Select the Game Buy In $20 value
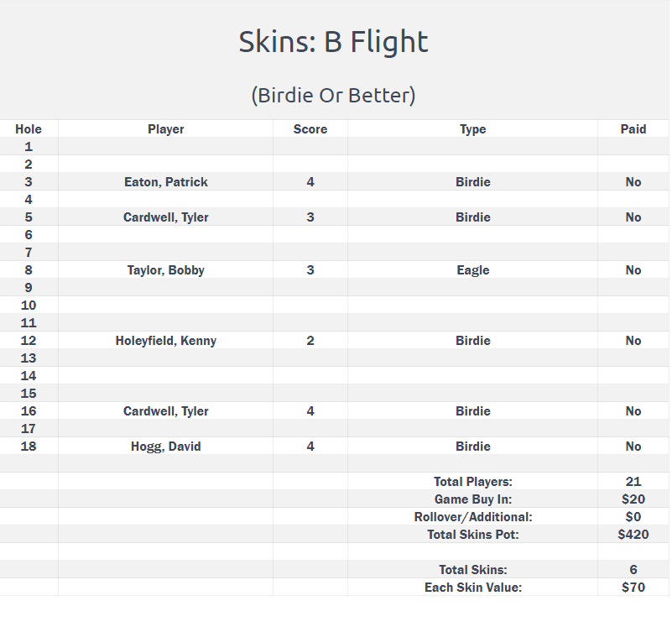Viewport: 672px width, 627px height. pos(633,499)
